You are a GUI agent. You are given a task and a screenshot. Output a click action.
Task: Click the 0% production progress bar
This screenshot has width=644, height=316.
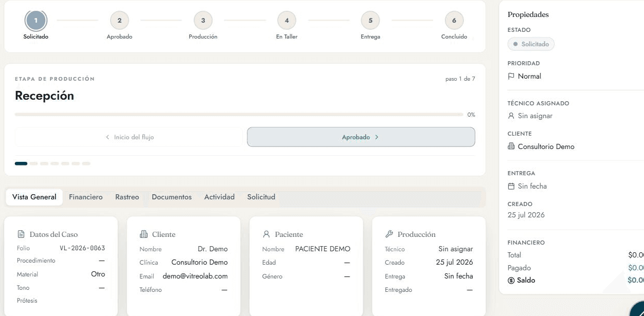[238, 115]
